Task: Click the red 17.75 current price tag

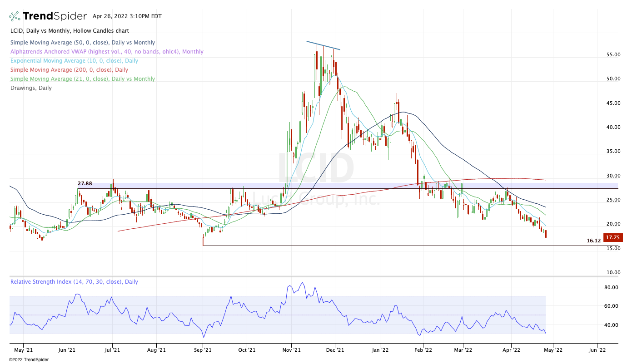Action: (x=613, y=237)
